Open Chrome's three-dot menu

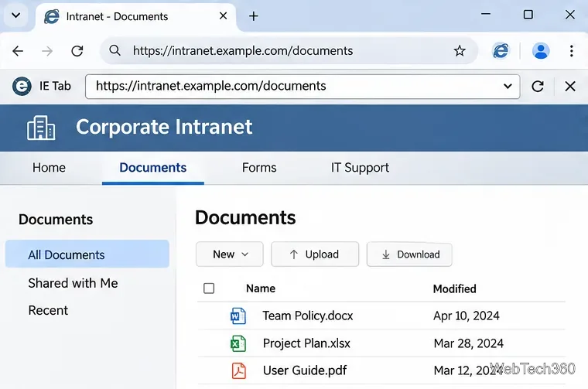click(x=571, y=50)
